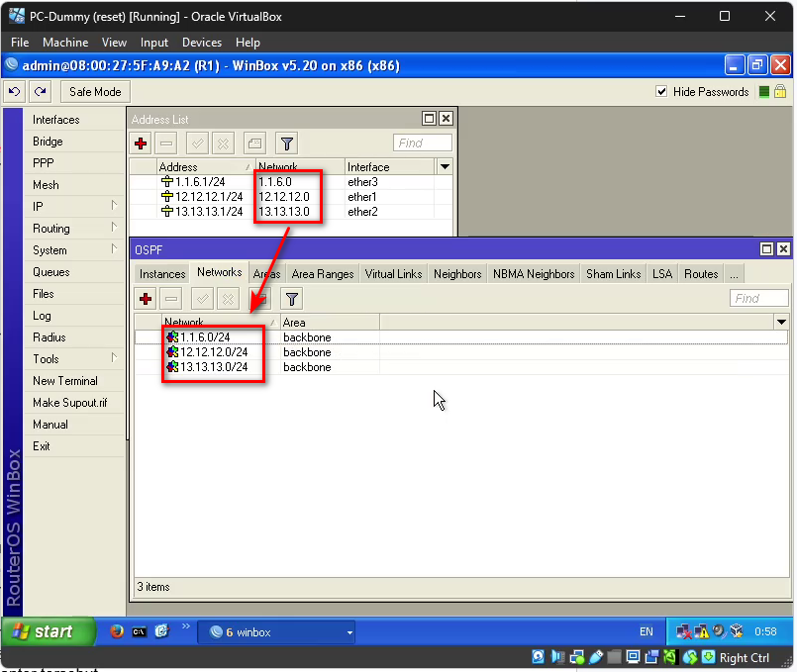Viewport: 797px width, 672px height.
Task: Click the Windows start button
Action: (49, 631)
